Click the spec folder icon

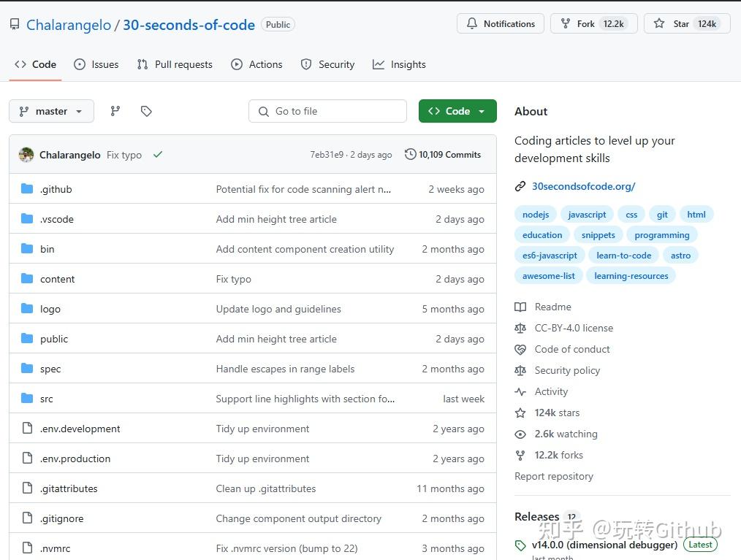[27, 368]
